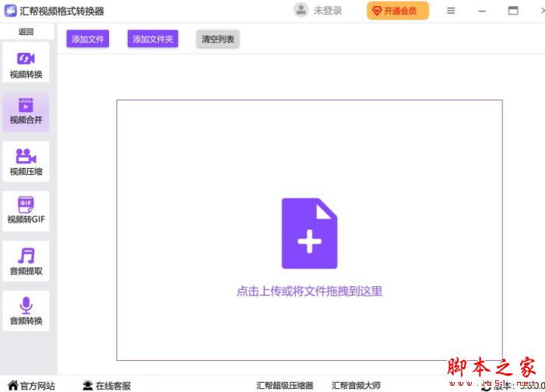Viewport: 545px width, 392px height.
Task: Click the 添加文件夹 button
Action: (x=153, y=39)
